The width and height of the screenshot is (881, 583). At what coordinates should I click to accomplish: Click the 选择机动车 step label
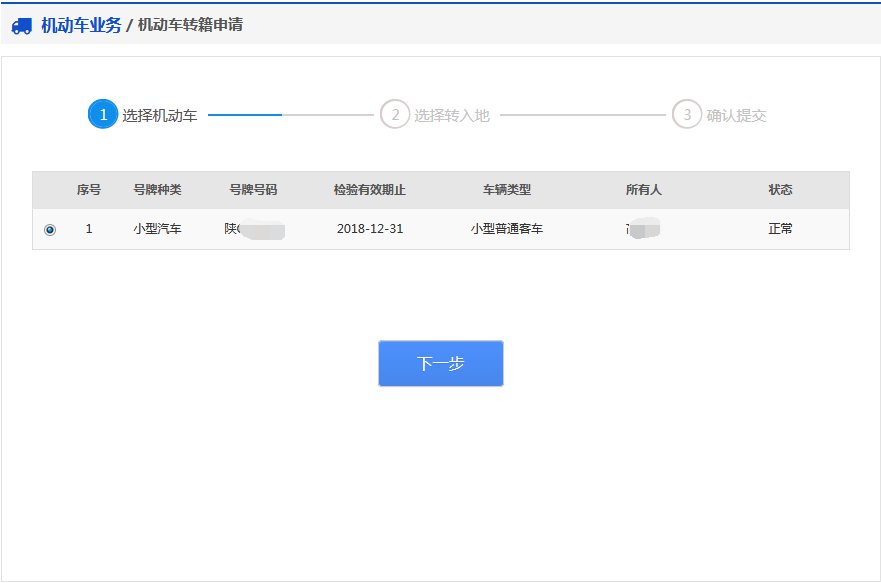tap(160, 115)
